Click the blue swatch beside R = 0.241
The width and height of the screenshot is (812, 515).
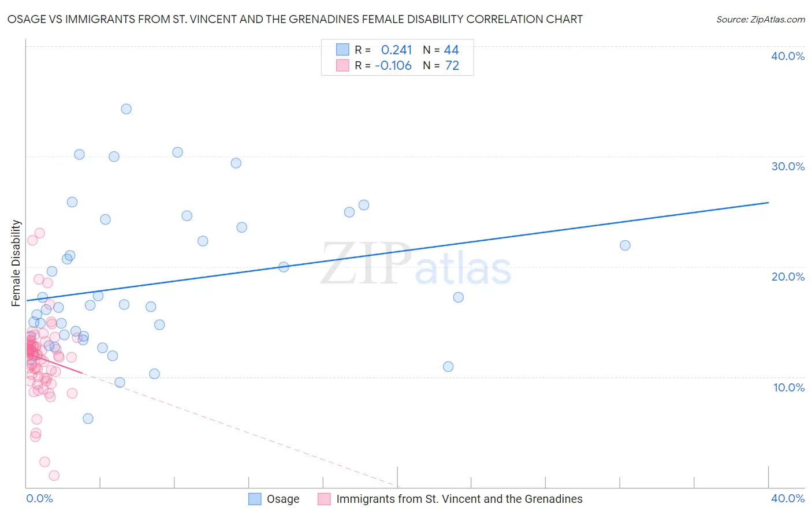[x=342, y=50]
